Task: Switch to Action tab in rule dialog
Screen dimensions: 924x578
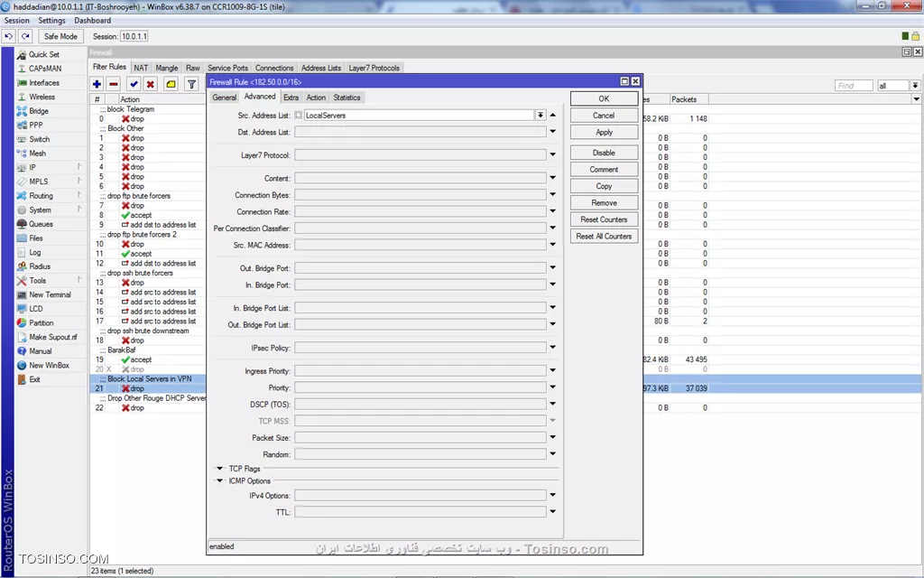Action: [x=316, y=98]
